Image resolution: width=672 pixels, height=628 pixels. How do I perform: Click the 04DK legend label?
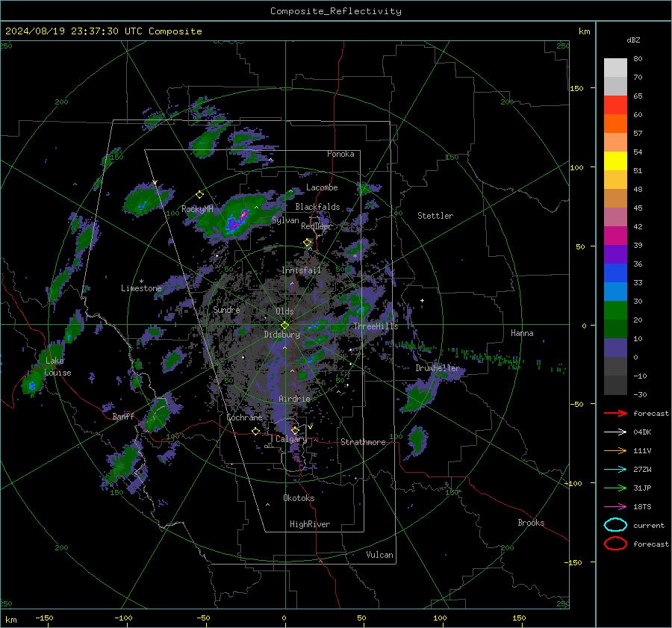click(x=642, y=432)
